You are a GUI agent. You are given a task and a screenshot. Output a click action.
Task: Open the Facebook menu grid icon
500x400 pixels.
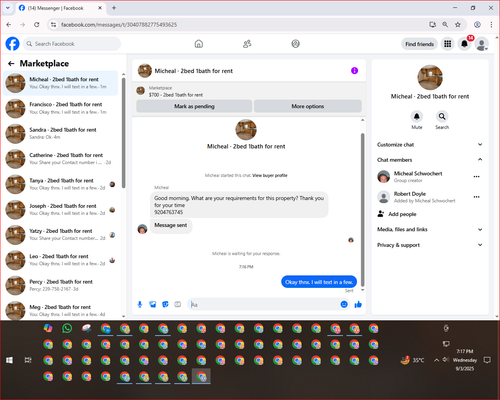(x=447, y=44)
